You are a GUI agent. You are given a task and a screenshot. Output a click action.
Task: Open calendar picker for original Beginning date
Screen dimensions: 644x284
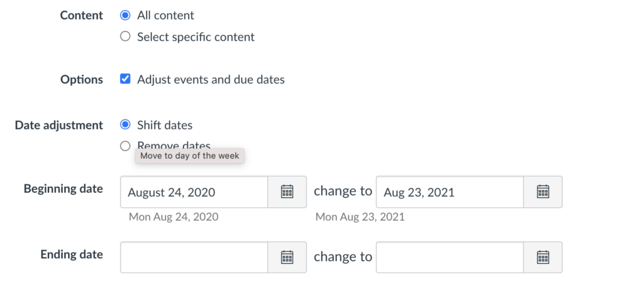287,192
